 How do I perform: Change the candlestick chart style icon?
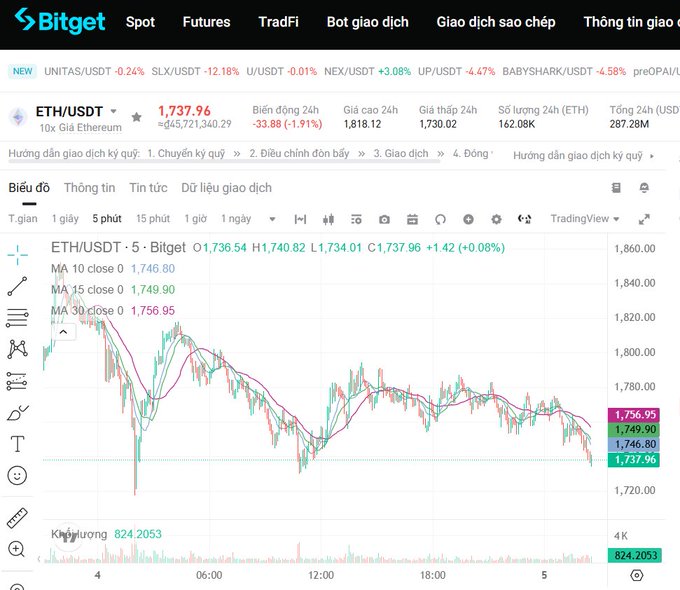pos(328,219)
